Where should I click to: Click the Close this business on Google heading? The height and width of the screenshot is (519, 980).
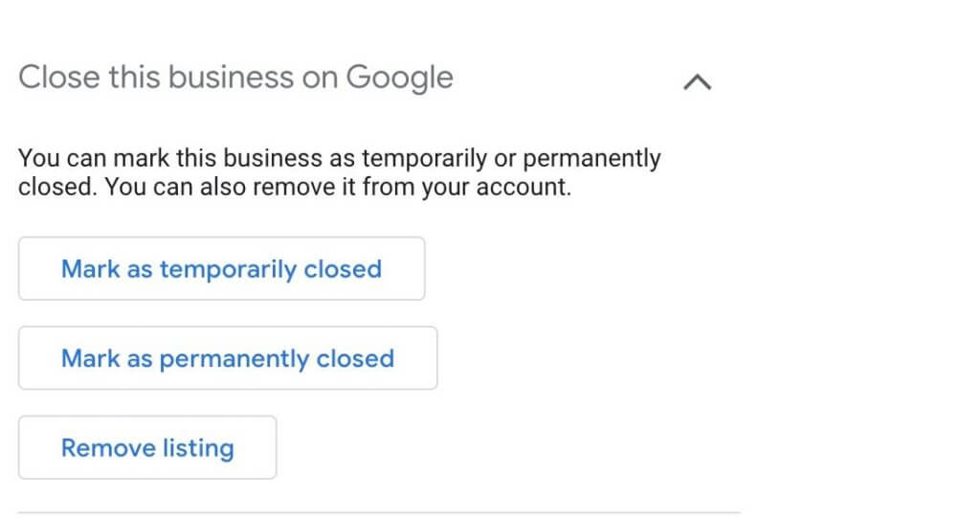(235, 77)
